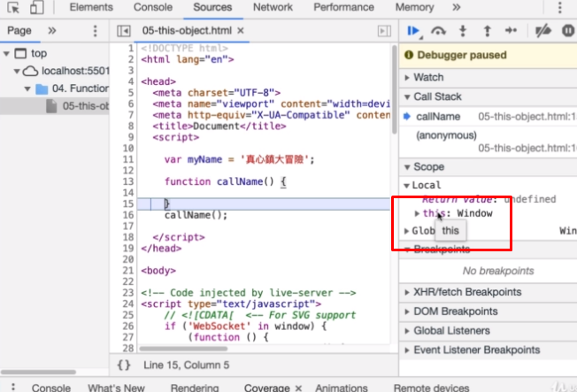Toggle the device toolbar icon

(36, 7)
